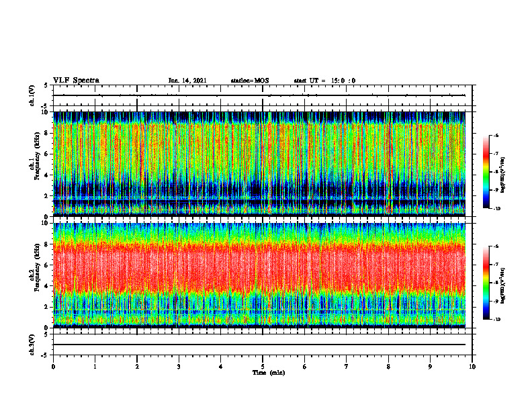Click time axis tick label 8
This screenshot has width=532, height=411.
point(388,367)
